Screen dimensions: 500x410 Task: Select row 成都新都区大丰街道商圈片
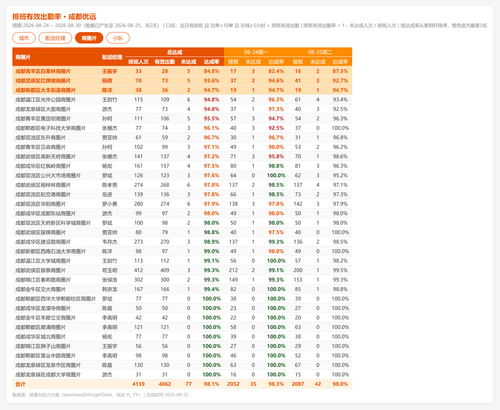pyautogui.click(x=182, y=90)
